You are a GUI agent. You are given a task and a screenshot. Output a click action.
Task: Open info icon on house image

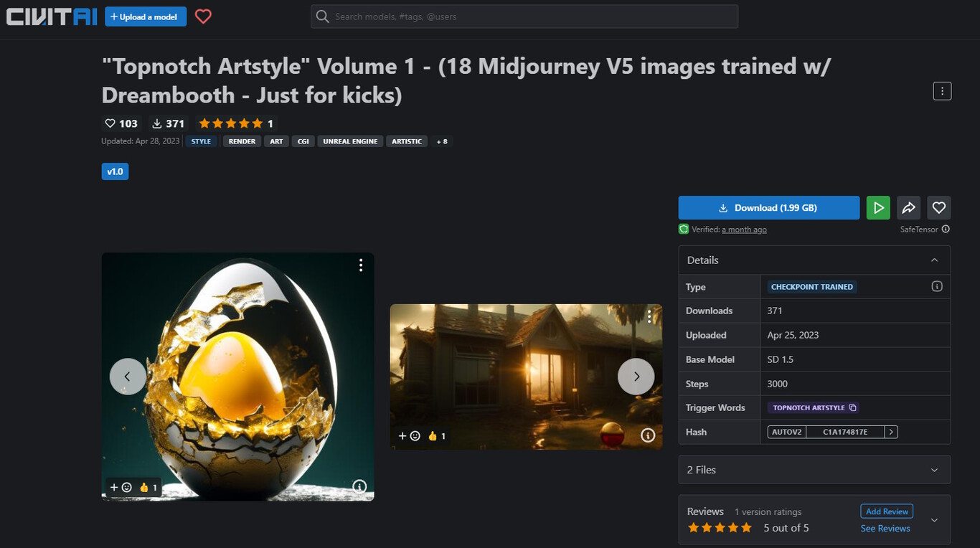pos(648,435)
